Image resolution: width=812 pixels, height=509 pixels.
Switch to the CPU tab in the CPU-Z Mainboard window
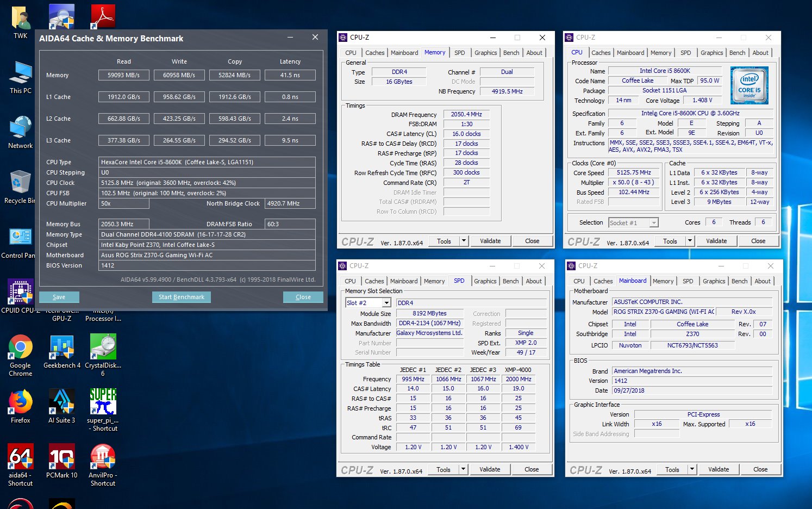point(579,281)
